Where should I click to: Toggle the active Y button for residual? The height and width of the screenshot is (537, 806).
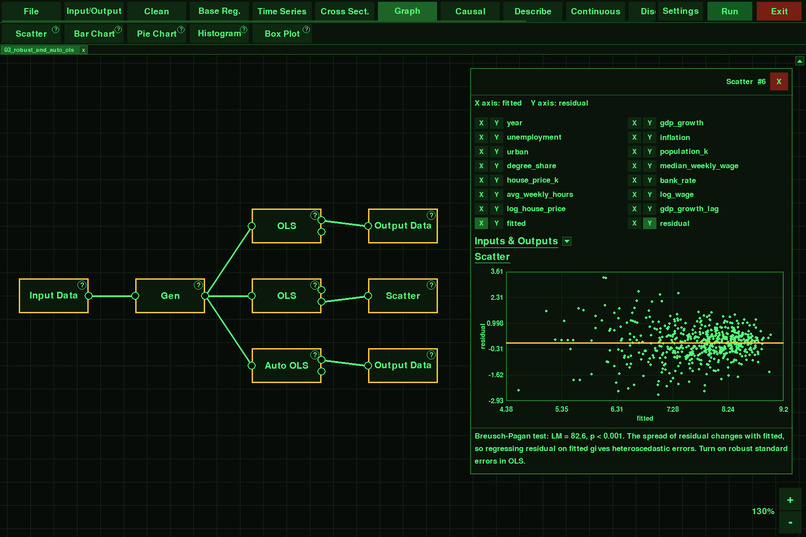pos(650,224)
